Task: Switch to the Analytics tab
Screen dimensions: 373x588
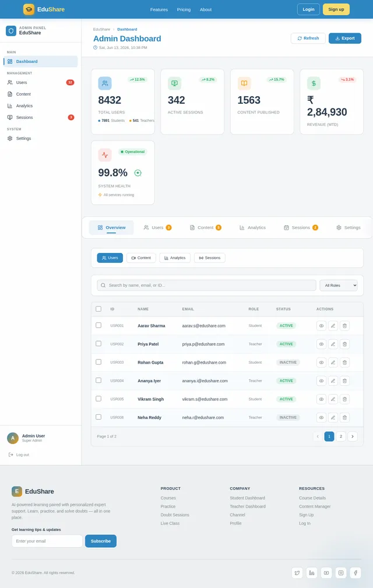Action: click(x=252, y=228)
